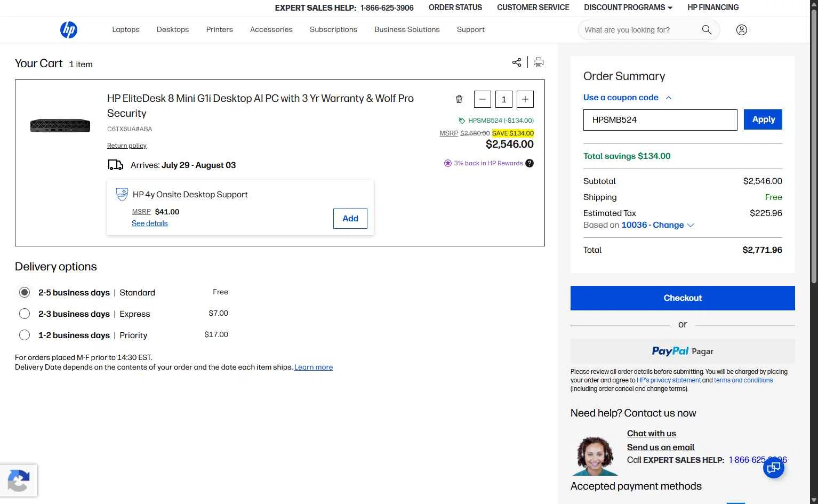Viewport: 818px width, 504px height.
Task: Click the Checkout button
Action: pyautogui.click(x=683, y=298)
